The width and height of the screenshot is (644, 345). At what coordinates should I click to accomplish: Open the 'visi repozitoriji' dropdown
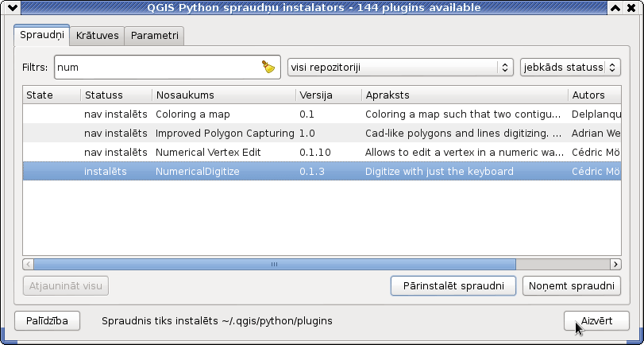click(400, 67)
